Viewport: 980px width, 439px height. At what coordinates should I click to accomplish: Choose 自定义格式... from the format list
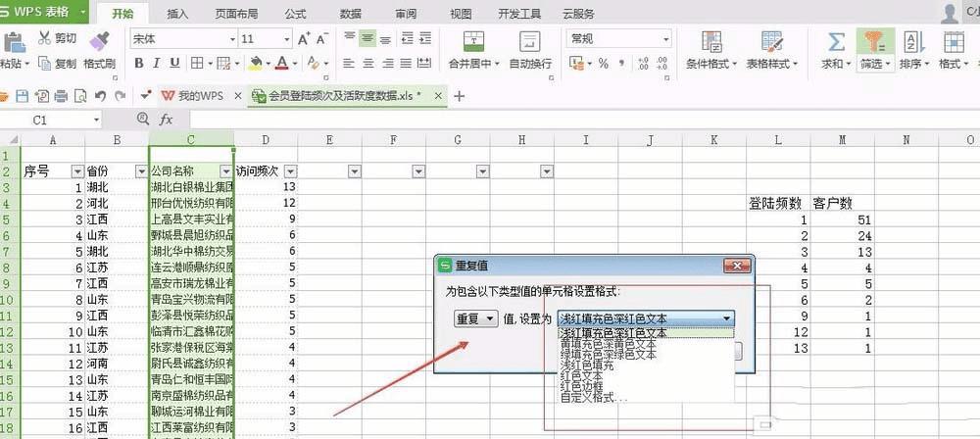click(x=593, y=397)
